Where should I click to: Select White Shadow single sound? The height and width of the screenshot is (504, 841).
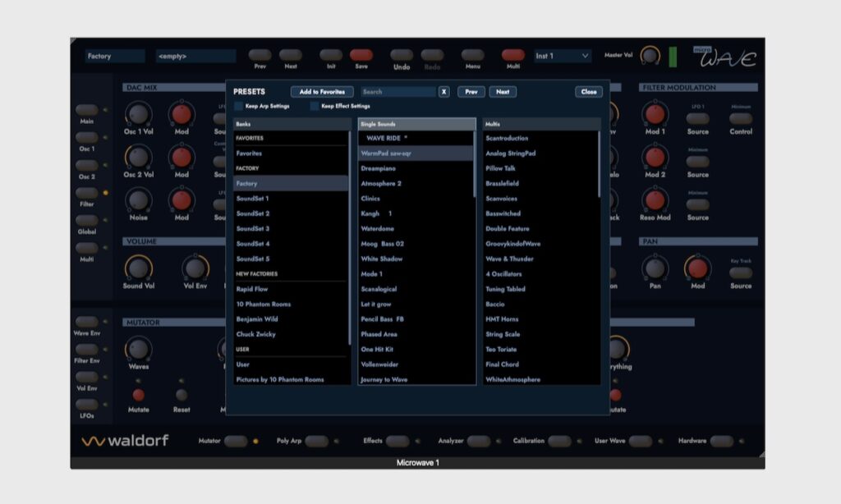coord(416,259)
